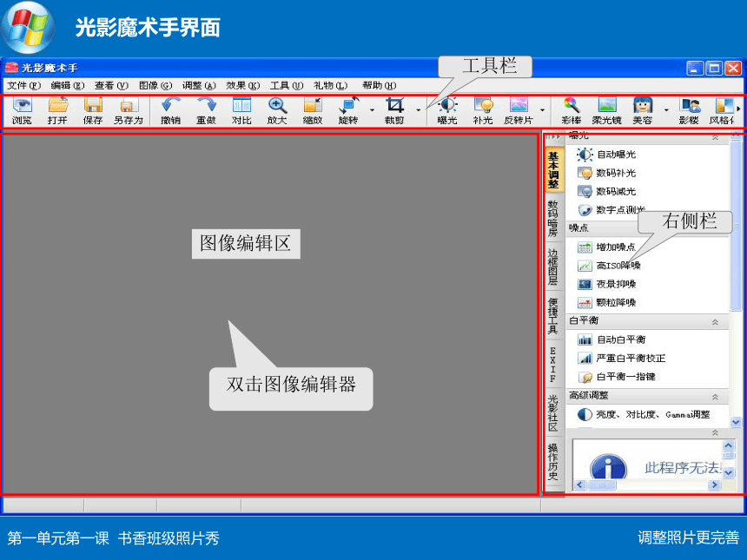Select 白平衡一指键 item

[x=616, y=377]
